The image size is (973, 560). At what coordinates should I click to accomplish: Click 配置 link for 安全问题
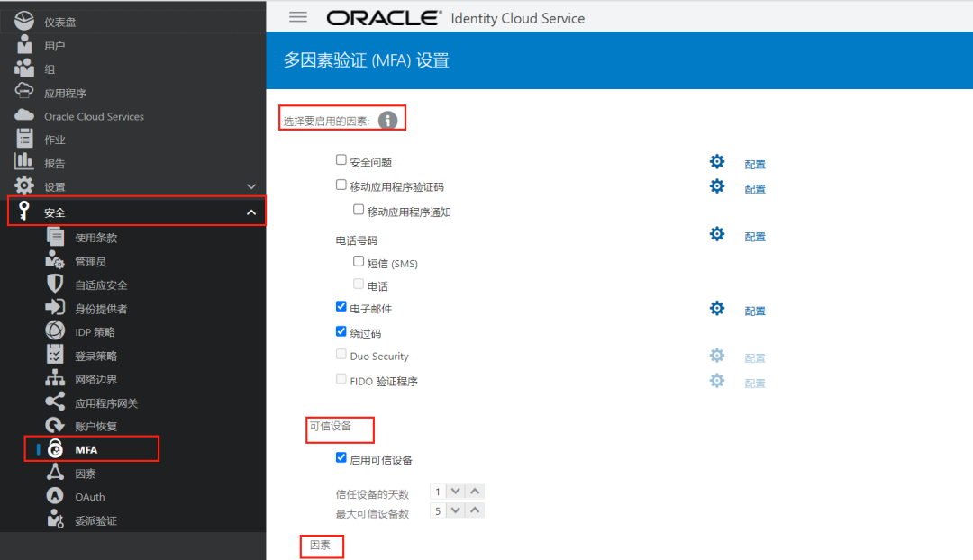click(755, 165)
